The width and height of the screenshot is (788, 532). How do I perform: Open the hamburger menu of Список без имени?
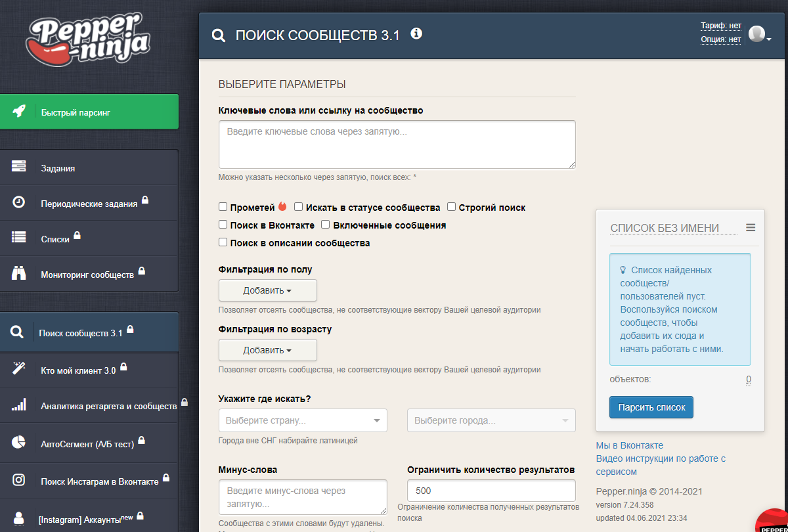coord(751,227)
